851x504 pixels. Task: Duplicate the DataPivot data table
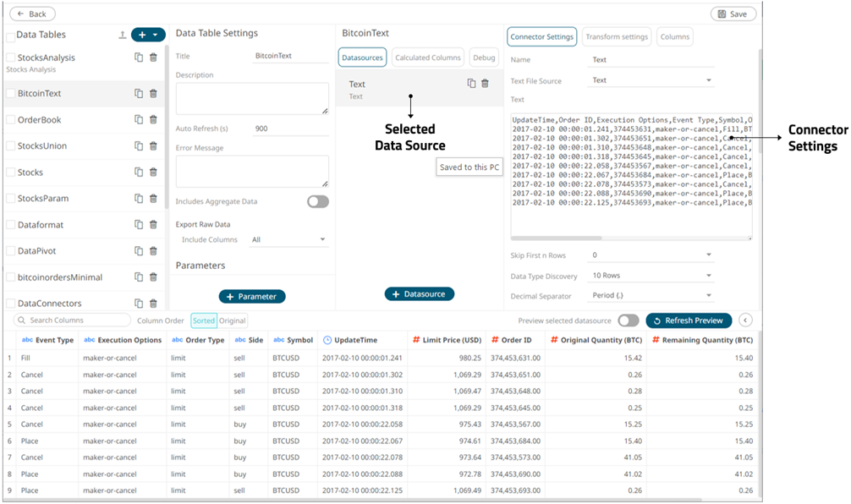tap(140, 249)
